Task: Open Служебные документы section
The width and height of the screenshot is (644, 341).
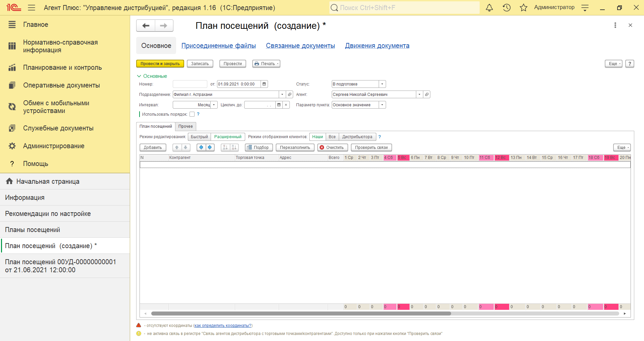Action: [x=65, y=128]
